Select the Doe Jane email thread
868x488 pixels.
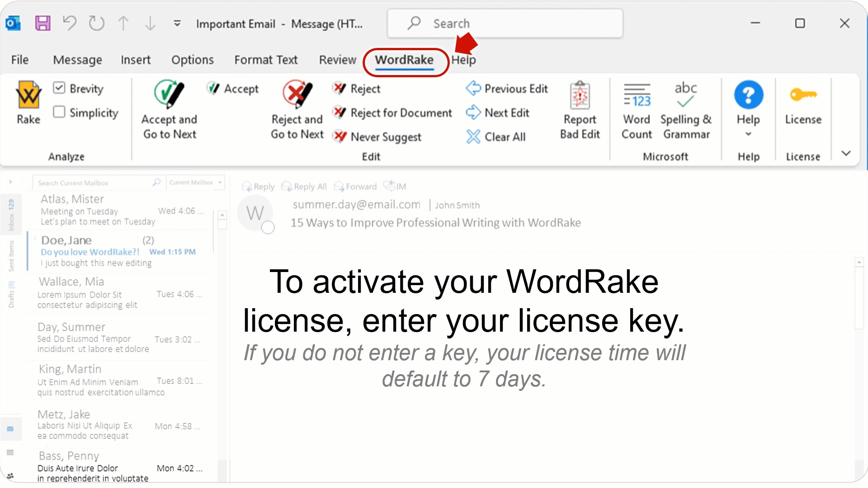point(118,251)
